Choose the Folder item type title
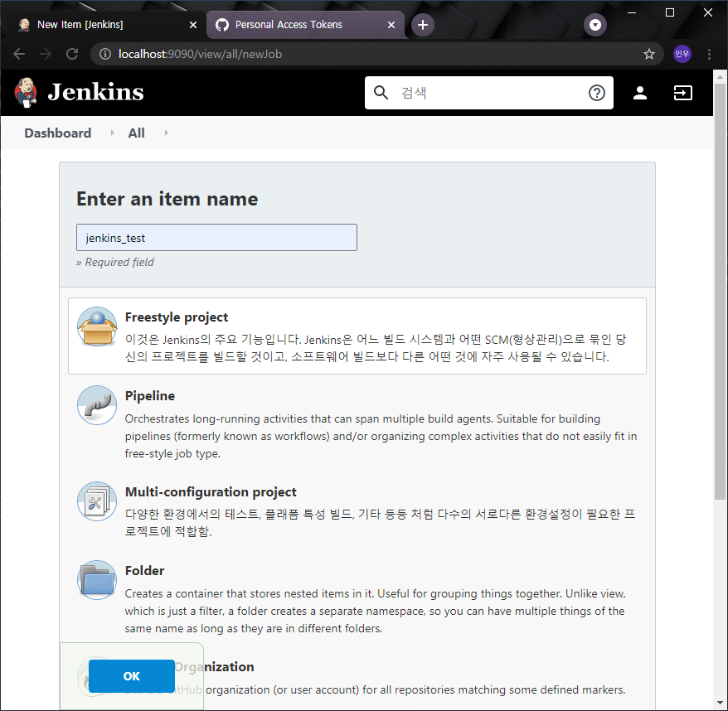 pos(144,570)
